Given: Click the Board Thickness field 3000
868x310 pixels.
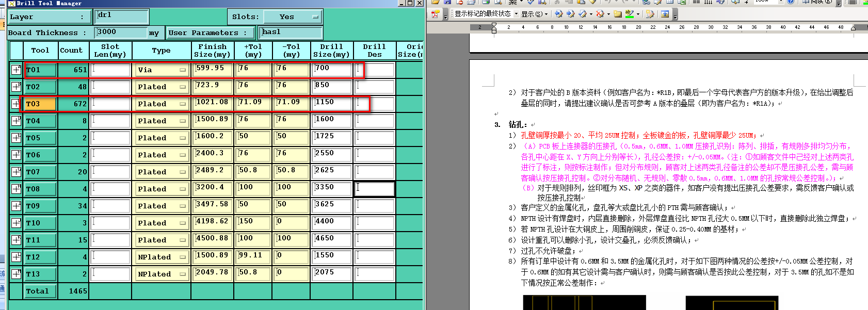Looking at the screenshot, I should click(x=121, y=32).
